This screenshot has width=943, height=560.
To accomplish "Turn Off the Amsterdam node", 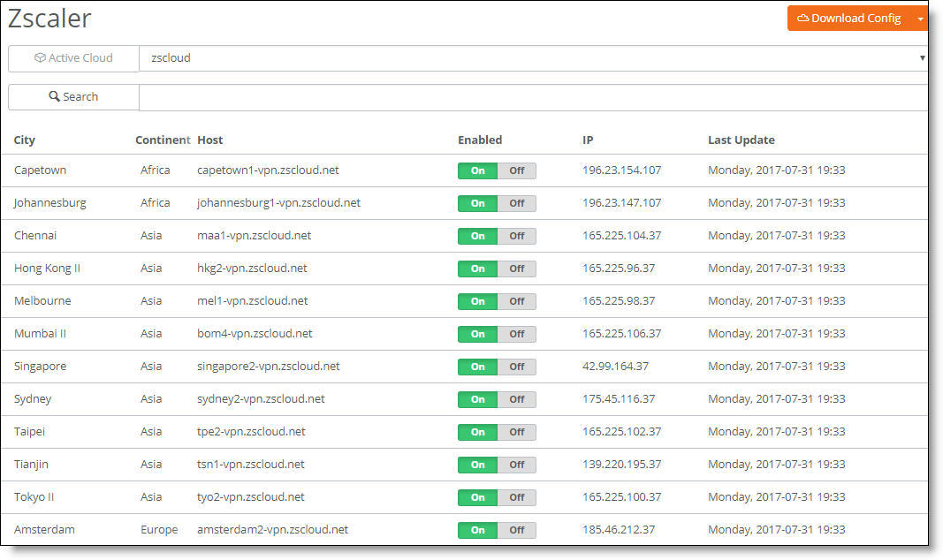I will coord(517,530).
